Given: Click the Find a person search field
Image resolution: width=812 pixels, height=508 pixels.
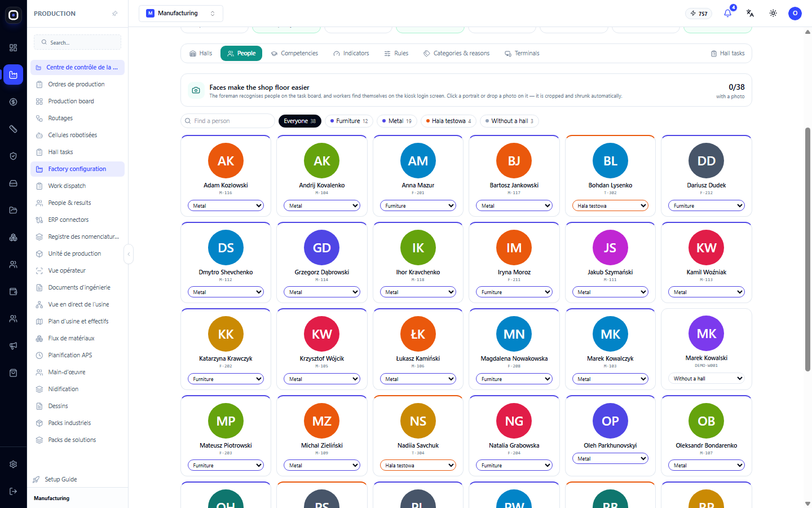Looking at the screenshot, I should click(228, 121).
